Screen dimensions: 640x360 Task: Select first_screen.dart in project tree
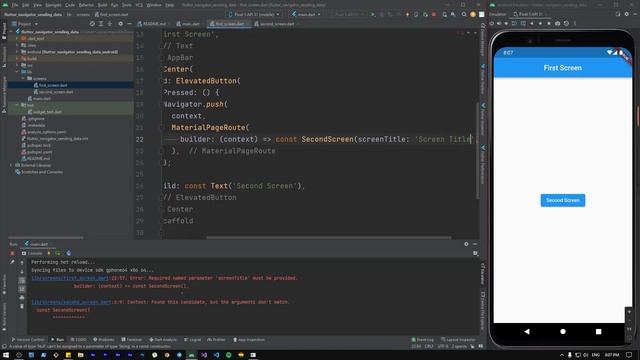[53, 85]
